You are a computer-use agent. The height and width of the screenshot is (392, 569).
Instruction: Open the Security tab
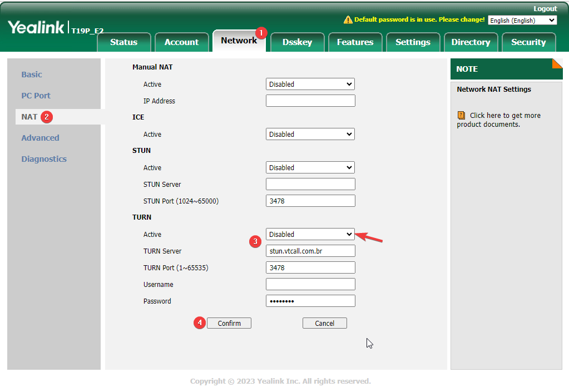click(x=528, y=42)
